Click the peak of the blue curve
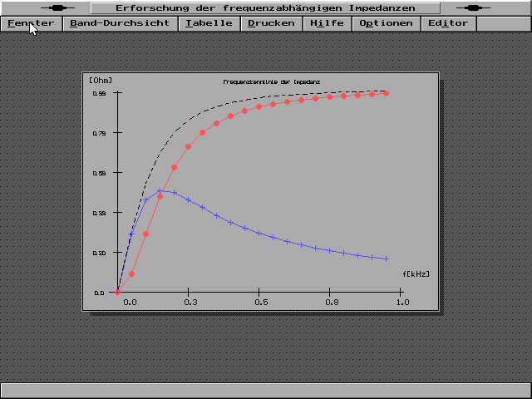The image size is (532, 399). pos(160,191)
